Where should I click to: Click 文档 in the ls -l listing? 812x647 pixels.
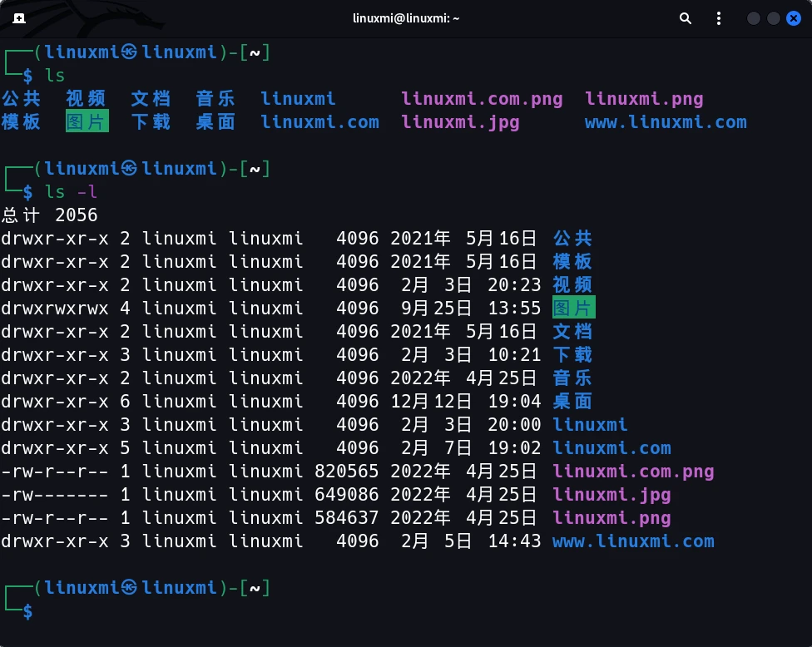click(572, 331)
